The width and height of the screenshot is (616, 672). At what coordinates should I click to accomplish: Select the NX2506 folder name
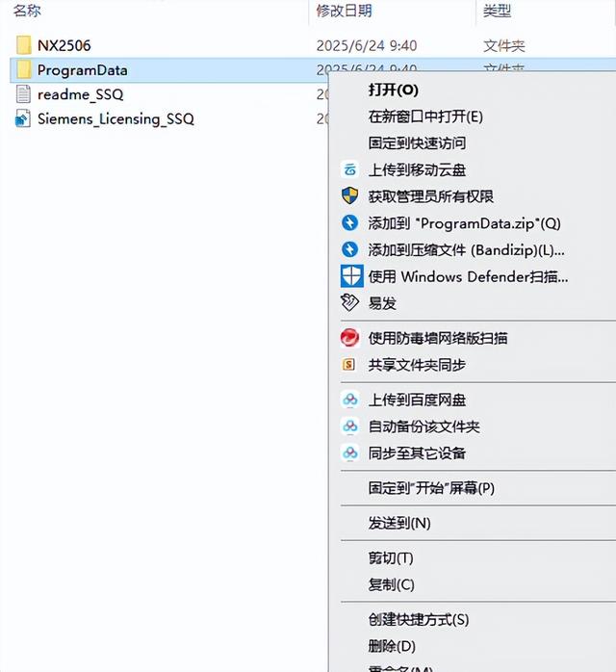click(x=64, y=45)
